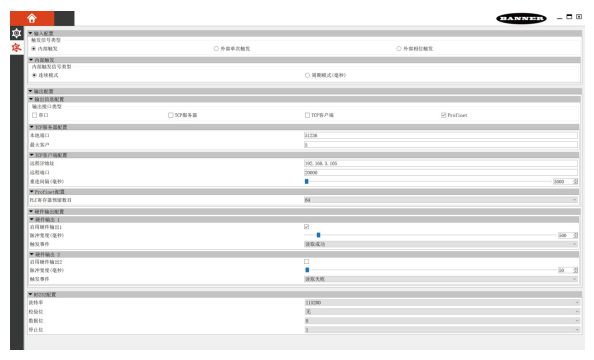Click the 重连间隔 slider handle

tap(306, 182)
